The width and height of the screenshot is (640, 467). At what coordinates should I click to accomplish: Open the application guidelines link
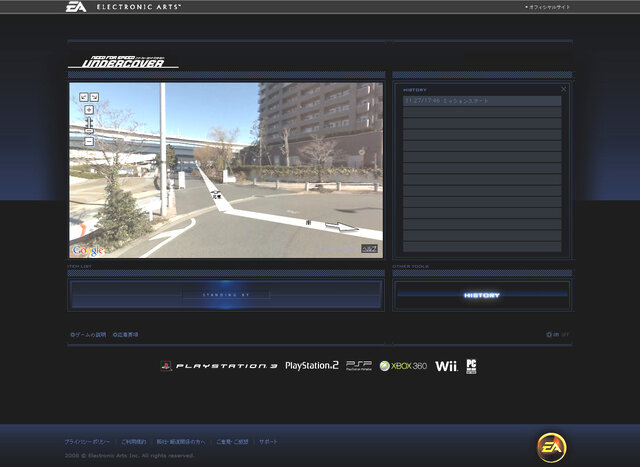(x=126, y=335)
